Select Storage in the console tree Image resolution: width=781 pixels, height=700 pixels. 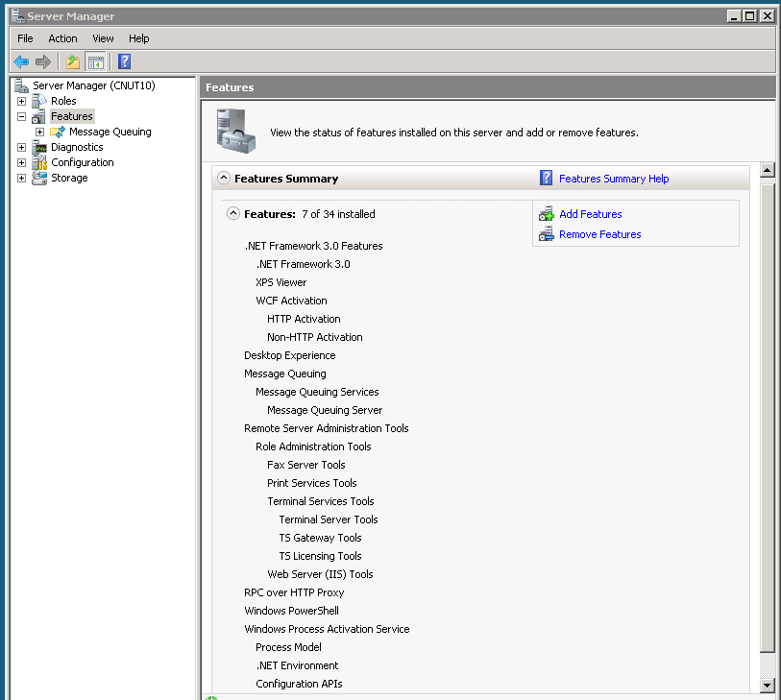(69, 179)
